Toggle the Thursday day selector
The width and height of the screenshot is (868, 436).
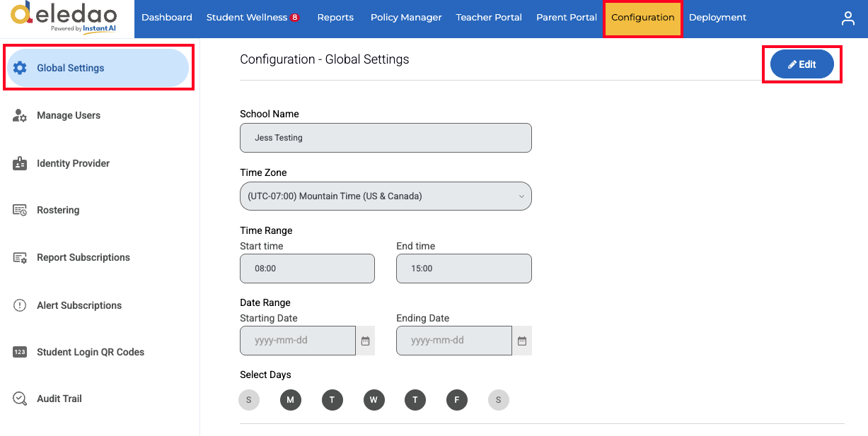[415, 400]
